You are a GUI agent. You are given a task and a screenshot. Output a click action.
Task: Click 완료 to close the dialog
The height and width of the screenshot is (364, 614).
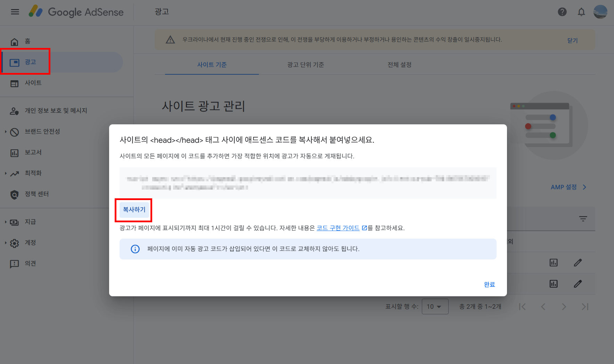(489, 284)
